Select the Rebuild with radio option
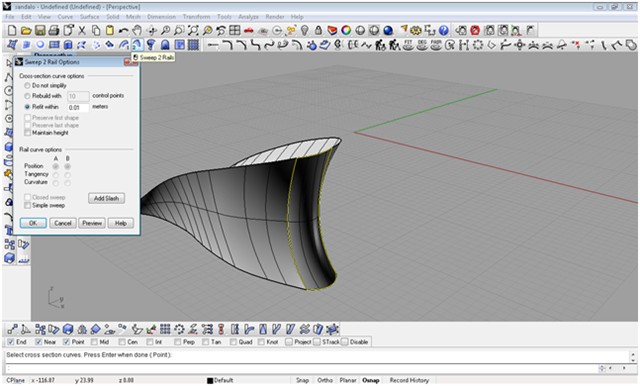640x386 pixels. (x=27, y=96)
